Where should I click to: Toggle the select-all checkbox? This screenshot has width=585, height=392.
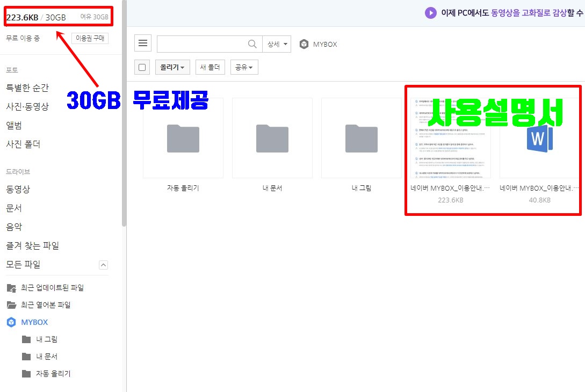click(x=142, y=67)
